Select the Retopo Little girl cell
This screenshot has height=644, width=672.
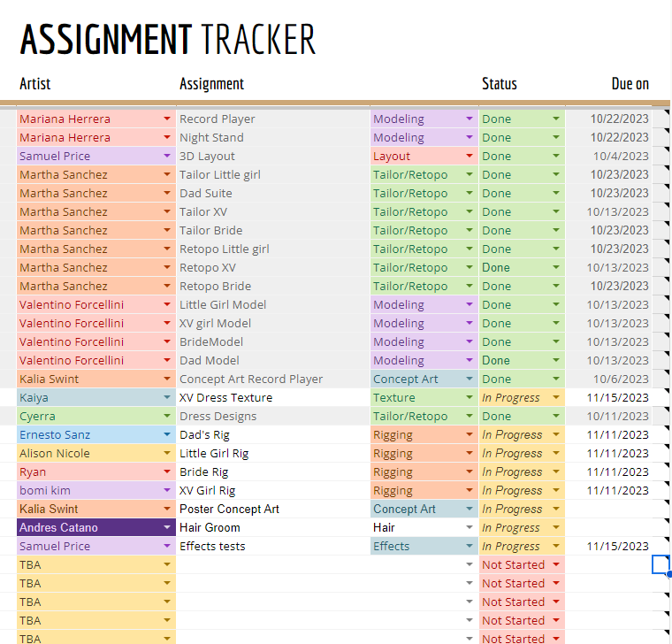click(273, 249)
